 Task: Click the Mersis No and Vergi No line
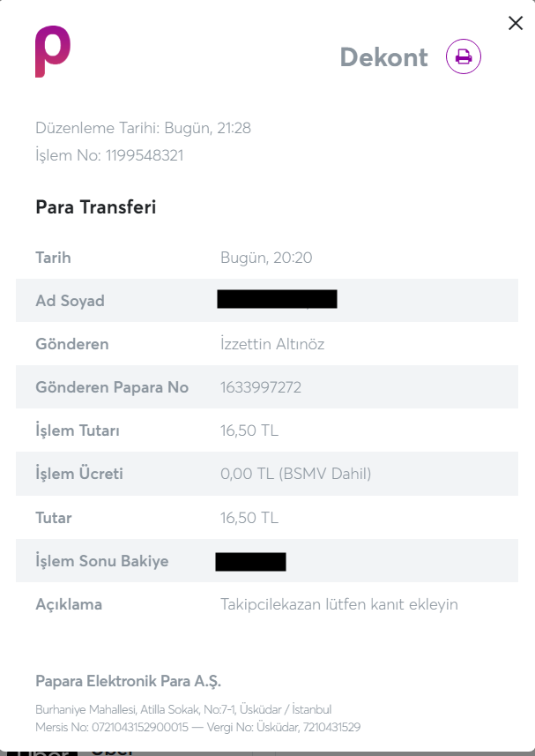(x=198, y=727)
